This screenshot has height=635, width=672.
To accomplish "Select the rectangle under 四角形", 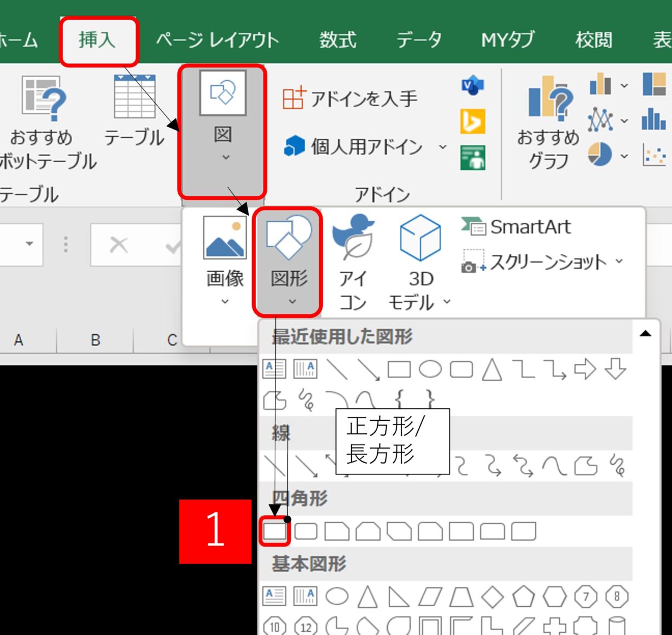I will click(275, 531).
